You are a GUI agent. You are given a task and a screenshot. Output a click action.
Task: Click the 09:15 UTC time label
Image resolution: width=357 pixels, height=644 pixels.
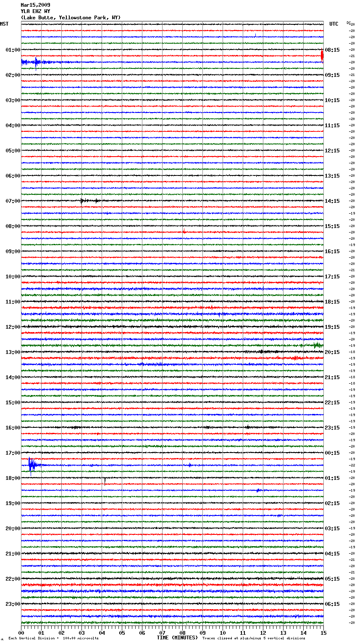[x=332, y=75]
